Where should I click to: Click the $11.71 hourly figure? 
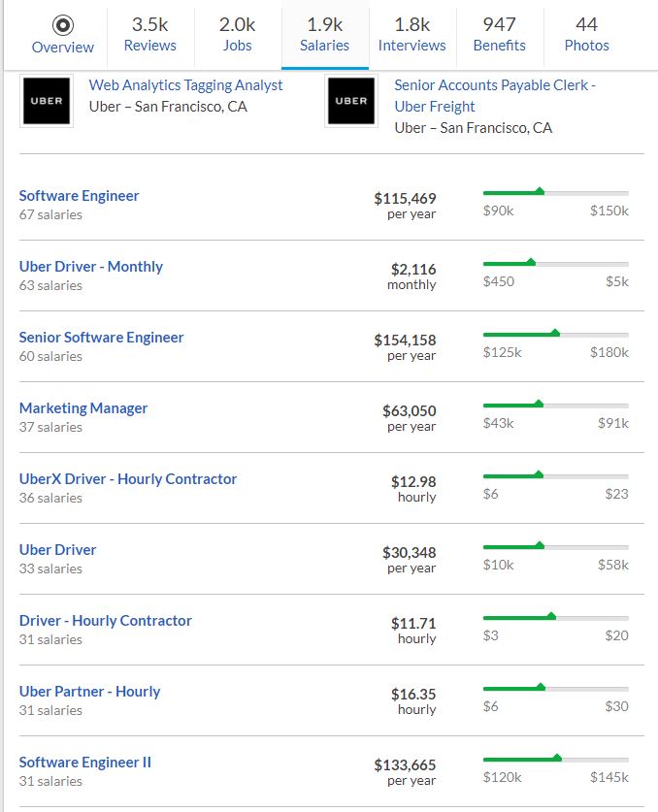[x=413, y=631]
